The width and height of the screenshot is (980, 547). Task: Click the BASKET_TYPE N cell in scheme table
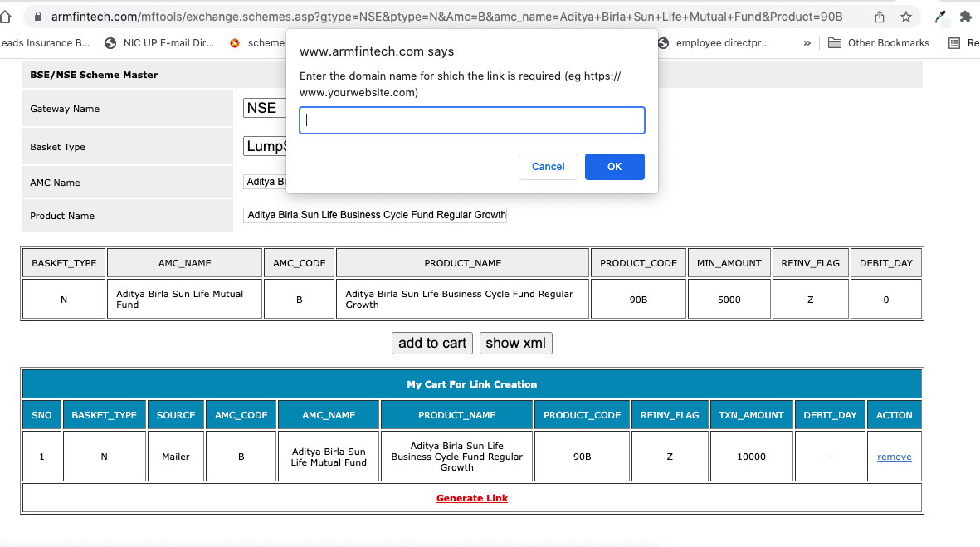(64, 300)
